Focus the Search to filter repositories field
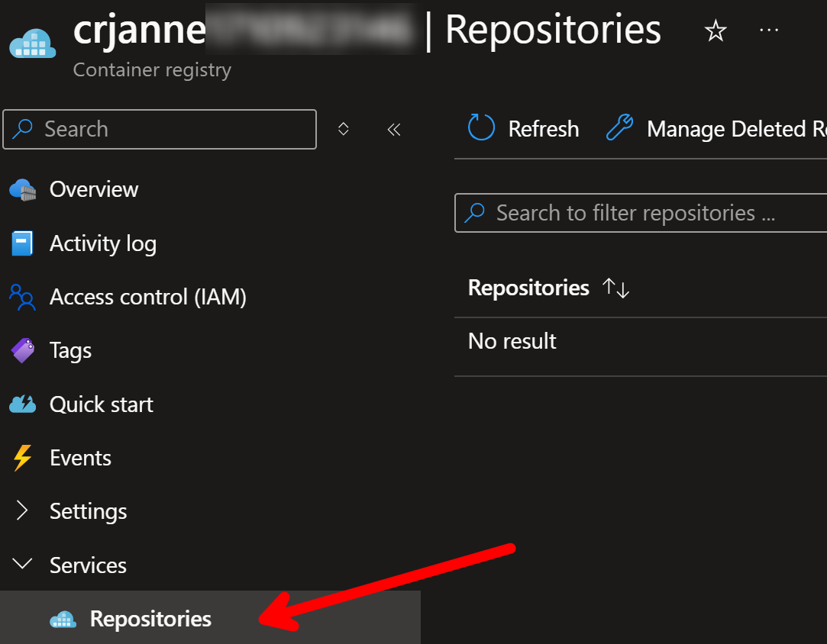The width and height of the screenshot is (827, 644). (x=641, y=213)
